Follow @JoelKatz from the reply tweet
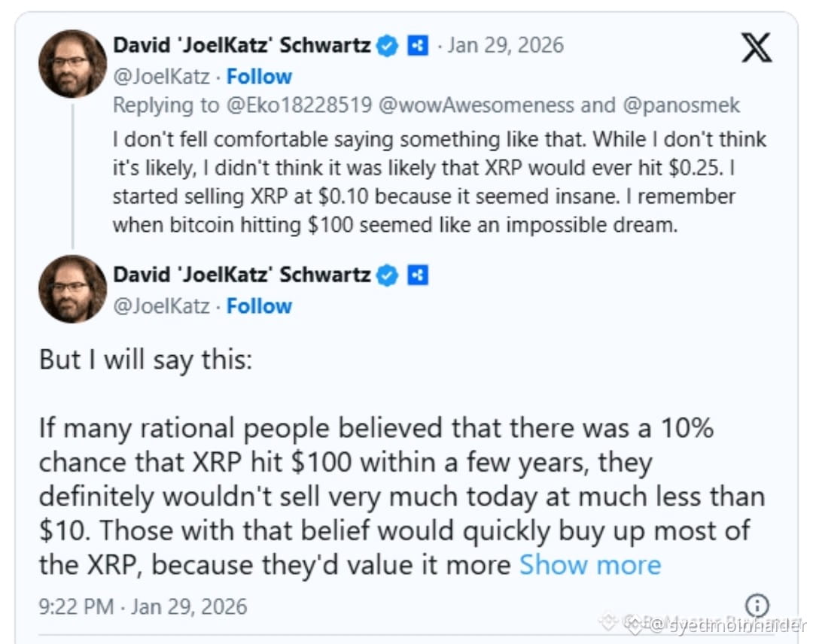This screenshot has height=644, width=813. [x=259, y=76]
